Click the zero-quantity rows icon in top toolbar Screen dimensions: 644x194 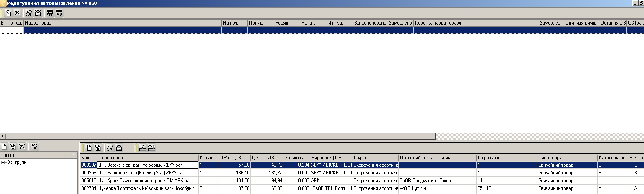click(x=60, y=13)
